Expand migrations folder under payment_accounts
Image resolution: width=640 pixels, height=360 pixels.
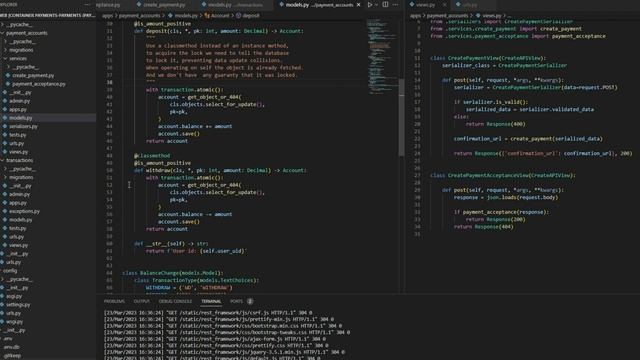pyautogui.click(x=6, y=50)
